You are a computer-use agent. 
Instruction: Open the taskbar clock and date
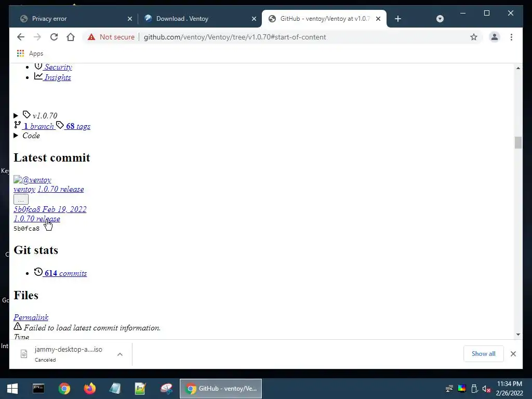(509, 389)
